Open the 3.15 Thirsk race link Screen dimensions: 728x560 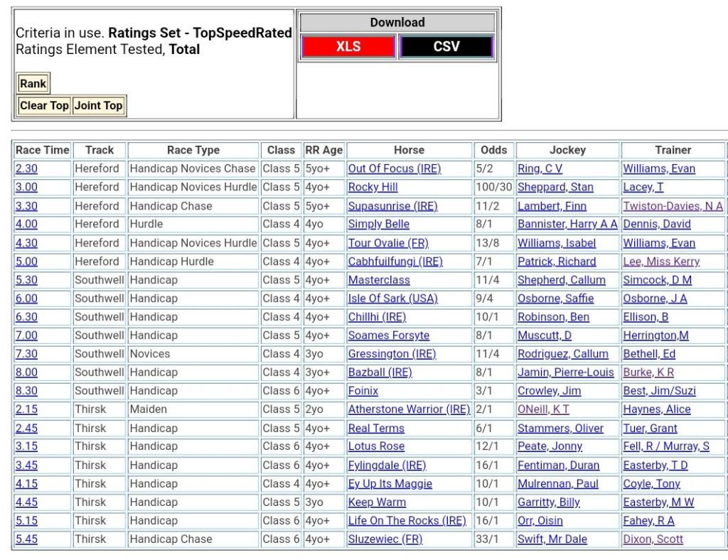point(26,446)
